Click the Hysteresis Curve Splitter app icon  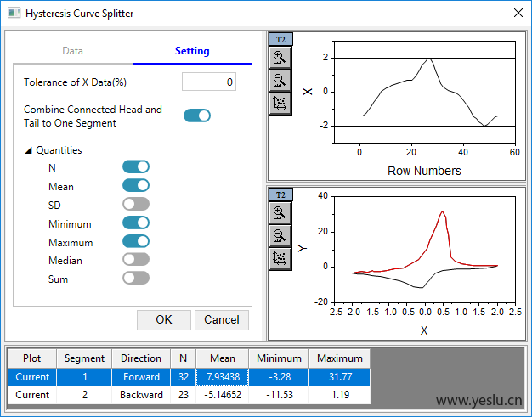(x=14, y=14)
